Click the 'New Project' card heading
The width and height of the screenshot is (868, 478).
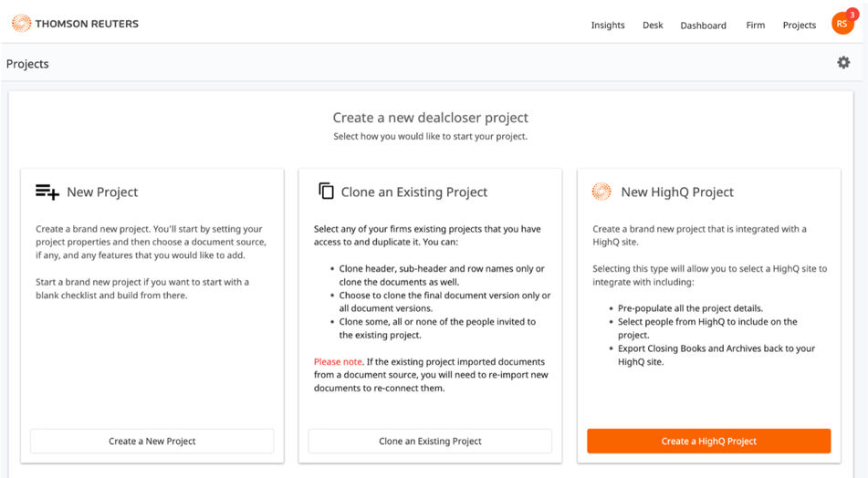pos(102,192)
